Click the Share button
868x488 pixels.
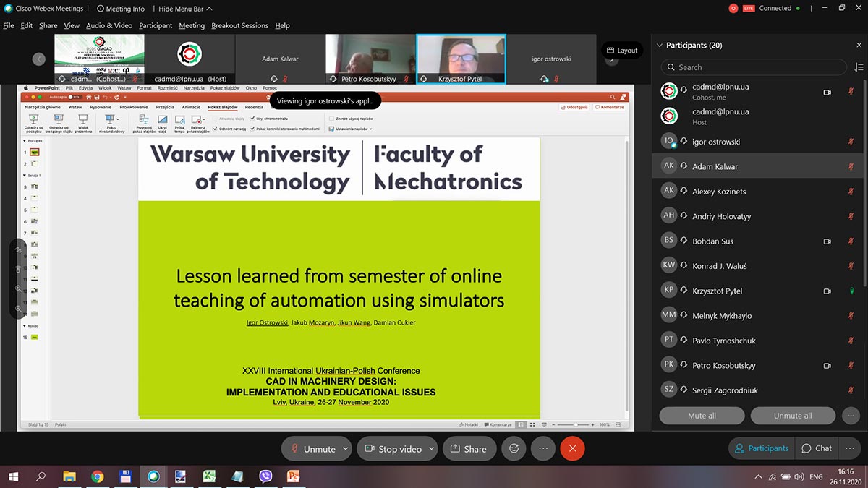[468, 448]
